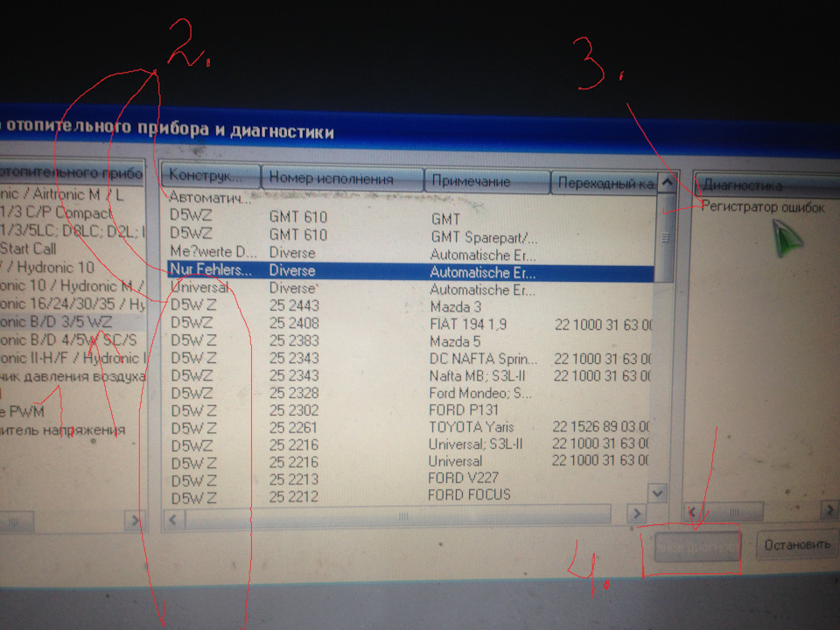Click the greyed-out diagnostics button beside Остановить

click(x=697, y=548)
